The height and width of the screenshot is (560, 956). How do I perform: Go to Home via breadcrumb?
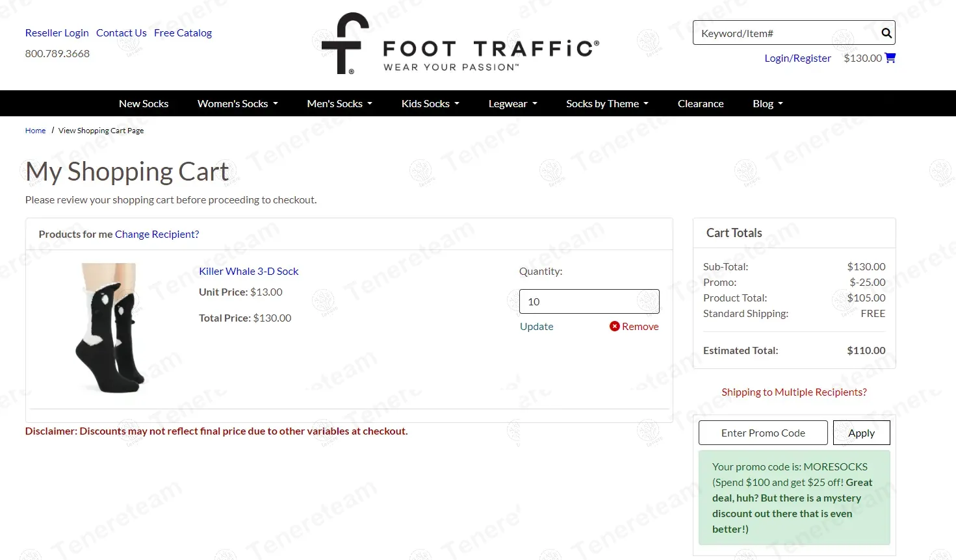(35, 131)
